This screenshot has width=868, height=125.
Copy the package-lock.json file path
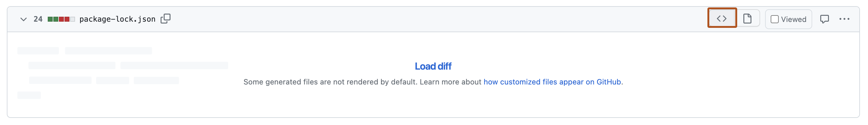[166, 19]
